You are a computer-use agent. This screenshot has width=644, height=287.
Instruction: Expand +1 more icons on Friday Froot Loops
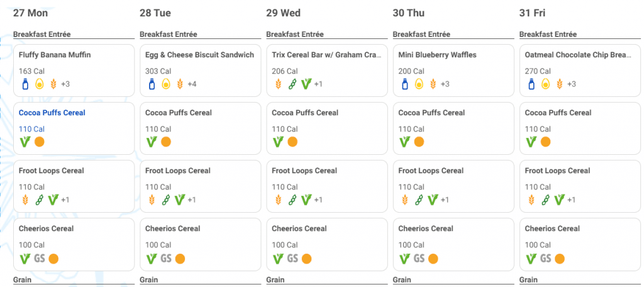point(571,200)
